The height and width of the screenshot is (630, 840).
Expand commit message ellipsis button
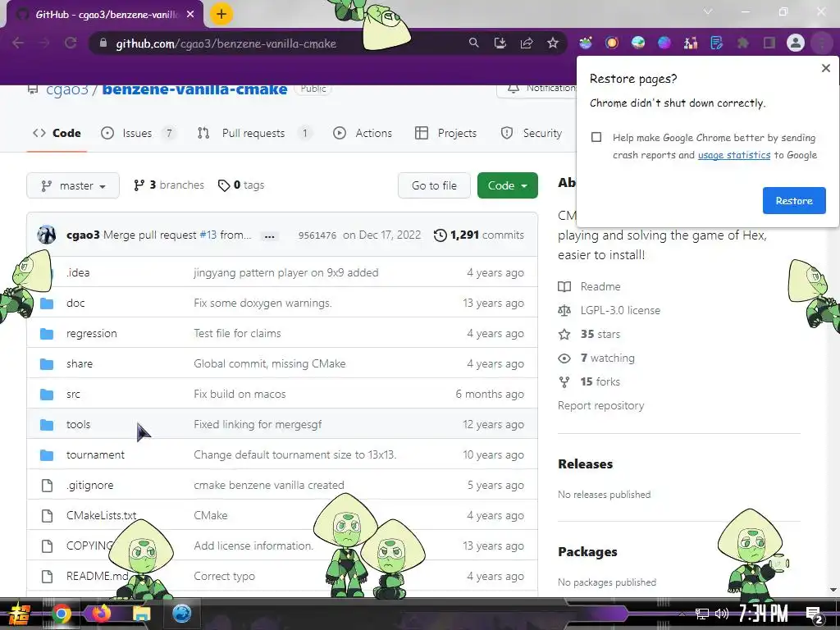[269, 235]
